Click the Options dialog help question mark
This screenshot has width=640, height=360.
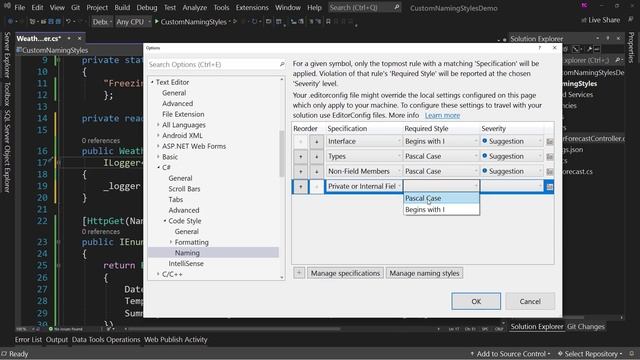[x=540, y=48]
